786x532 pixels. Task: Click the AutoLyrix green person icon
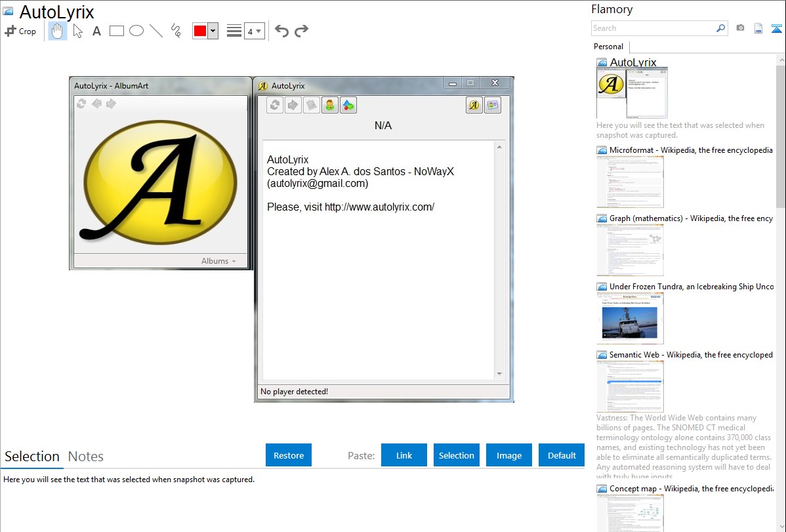(330, 106)
